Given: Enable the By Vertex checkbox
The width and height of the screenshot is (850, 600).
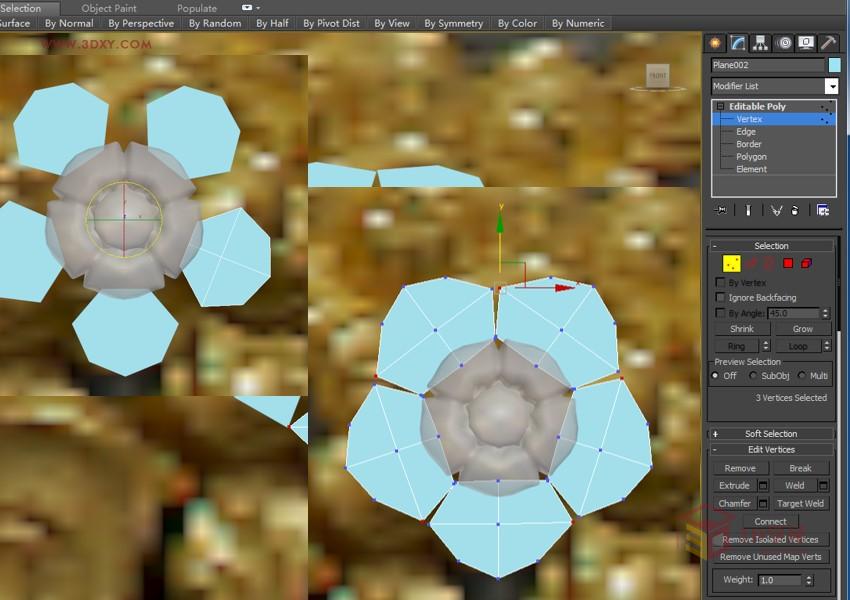Looking at the screenshot, I should click(x=719, y=282).
